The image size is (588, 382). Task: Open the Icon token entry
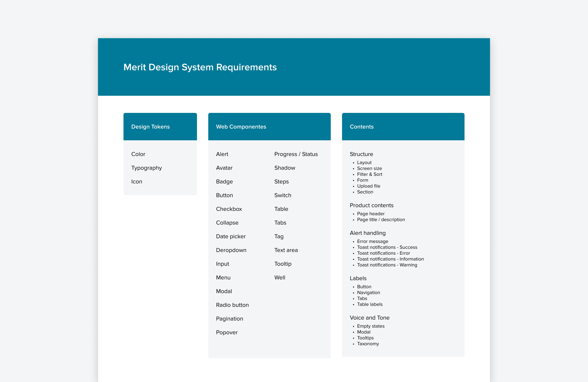click(x=137, y=181)
